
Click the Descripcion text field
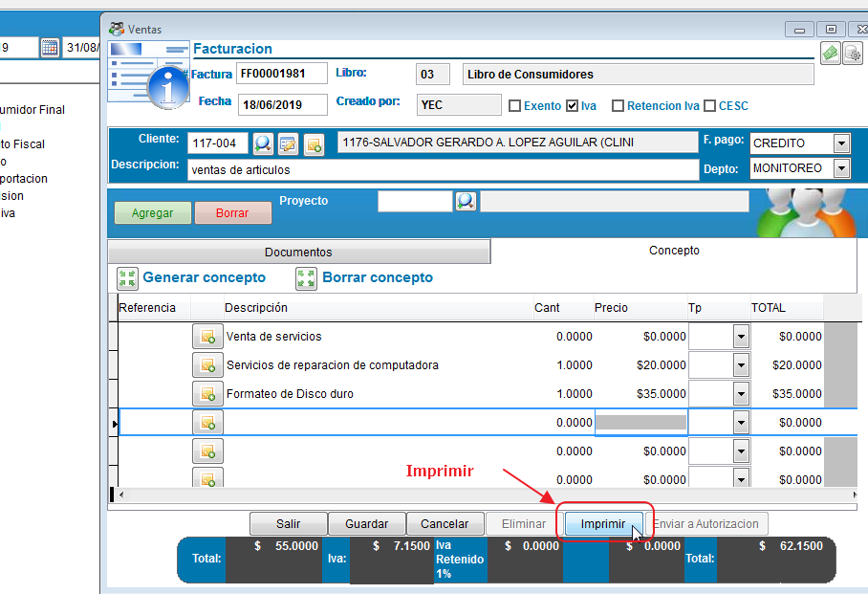[x=443, y=170]
